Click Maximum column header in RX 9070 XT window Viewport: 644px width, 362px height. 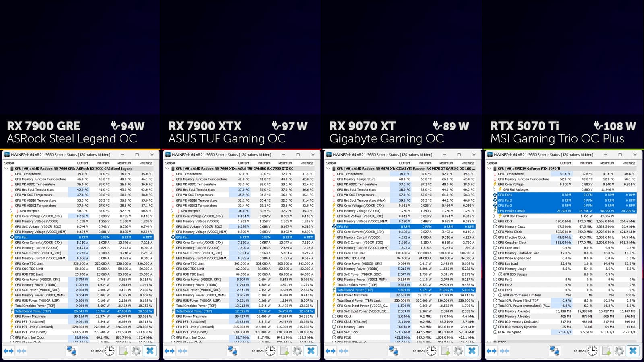446,163
